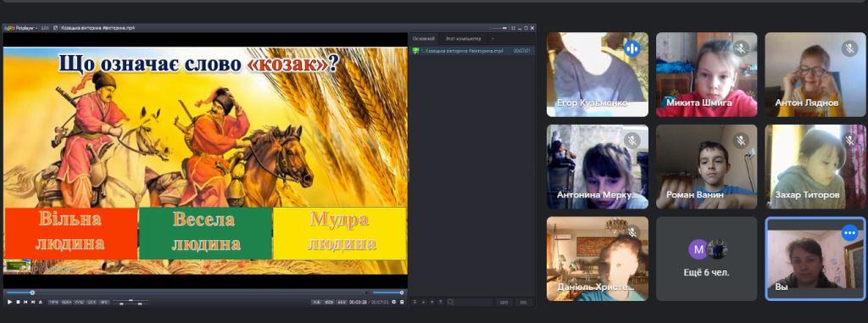
Task: Skip to next track in PotPlayer
Action: [x=33, y=302]
